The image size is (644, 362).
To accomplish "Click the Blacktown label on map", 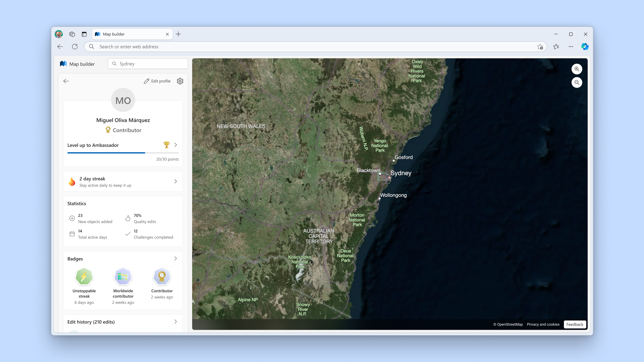I will 368,170.
